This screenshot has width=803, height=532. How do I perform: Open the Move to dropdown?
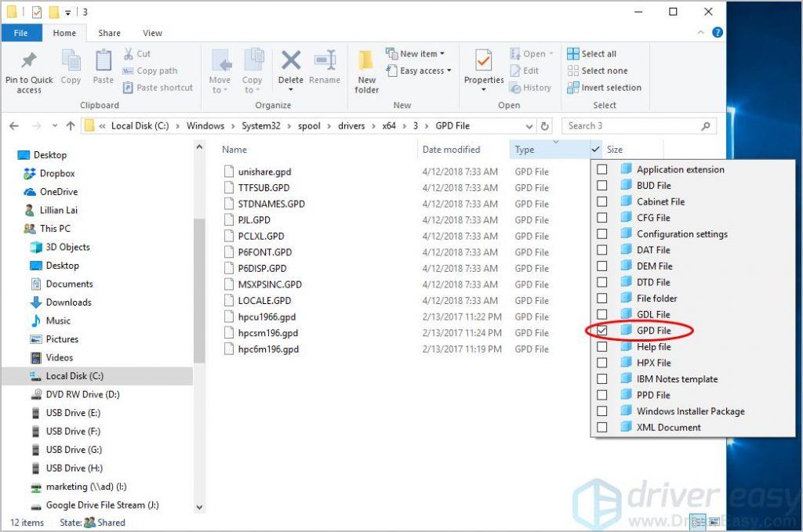point(220,71)
